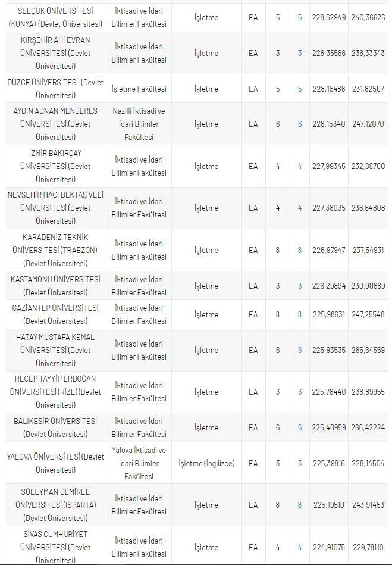Open Hatay Mustafa Kemal blue number link
This screenshot has height=565, width=392.
tap(300, 350)
